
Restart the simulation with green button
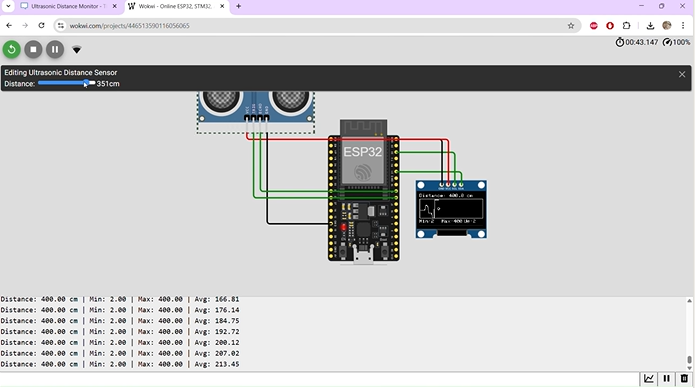(12, 49)
